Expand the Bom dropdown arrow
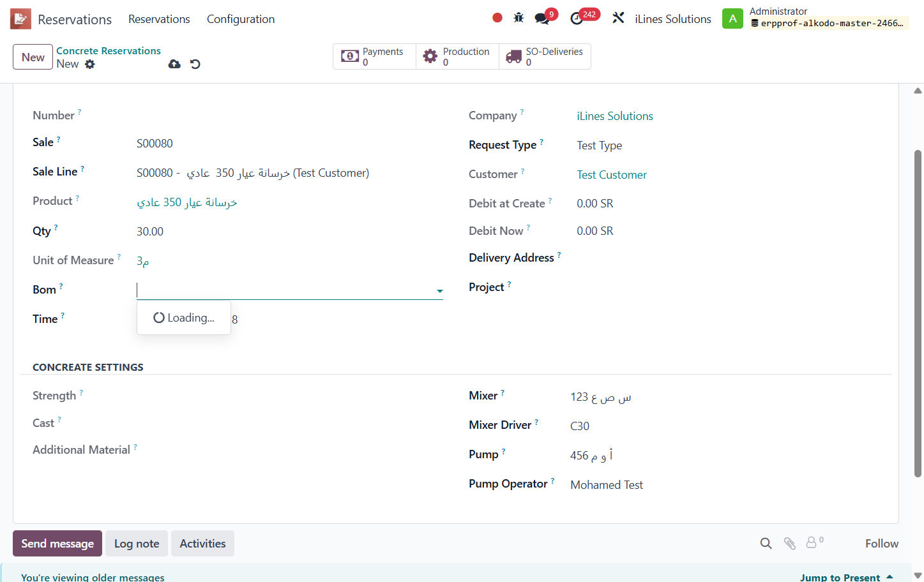The image size is (924, 582). pyautogui.click(x=439, y=291)
